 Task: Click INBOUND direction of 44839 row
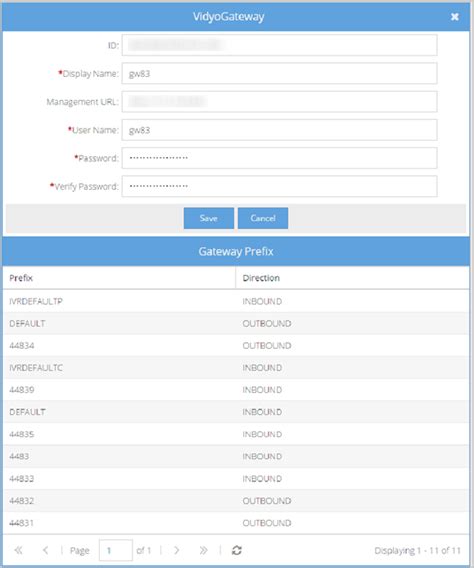(262, 390)
